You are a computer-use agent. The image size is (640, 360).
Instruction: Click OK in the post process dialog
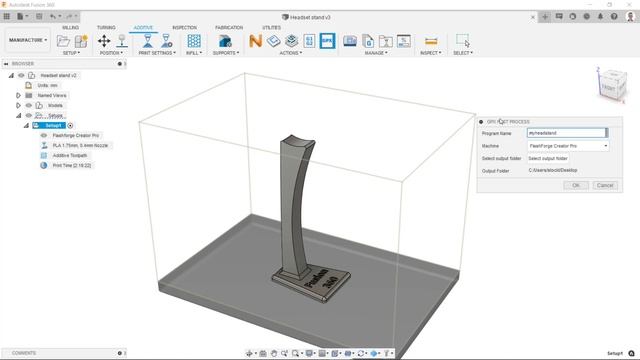pos(576,185)
